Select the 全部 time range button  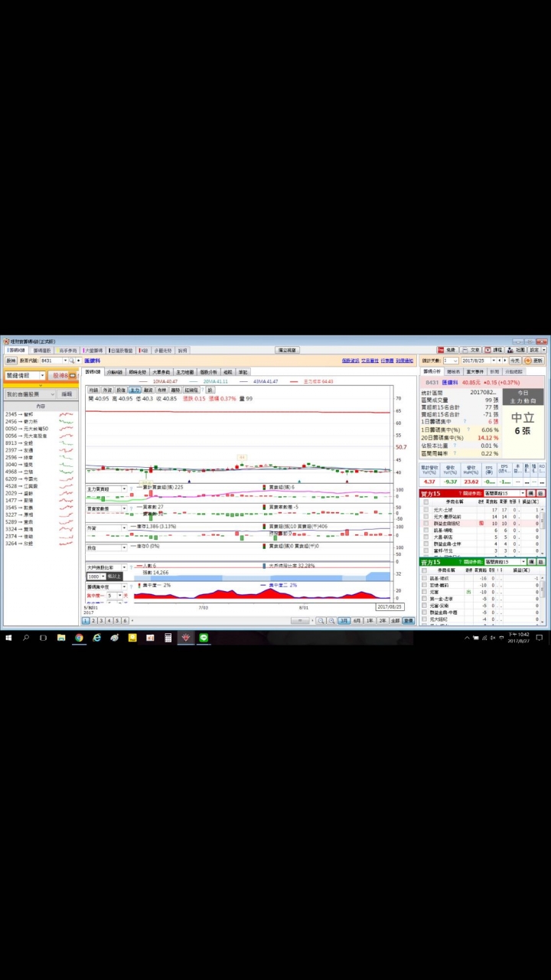[395, 621]
